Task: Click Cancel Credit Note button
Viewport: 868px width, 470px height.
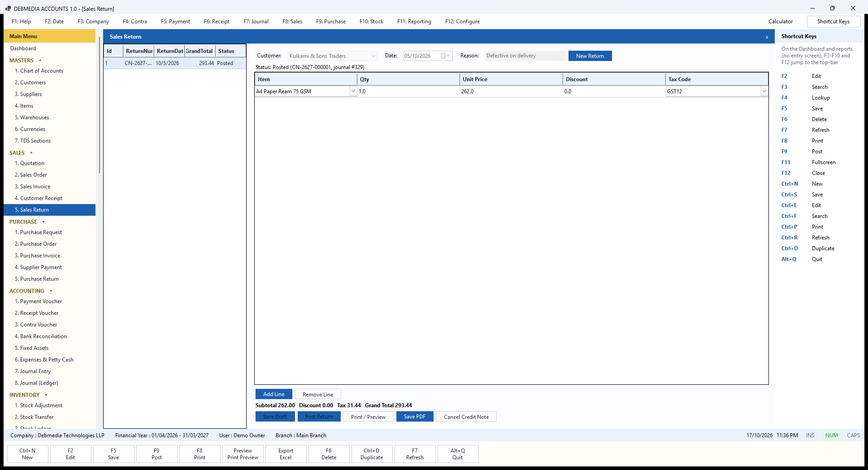Action: [x=466, y=417]
